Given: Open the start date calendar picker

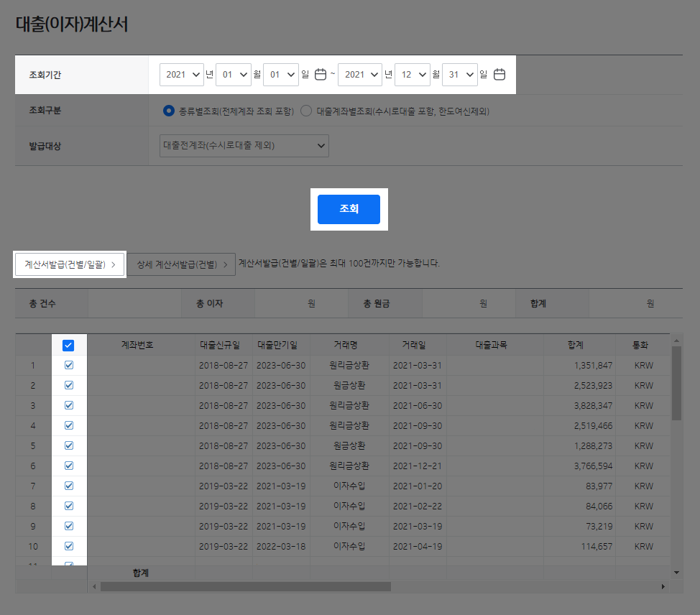Looking at the screenshot, I should coord(319,74).
